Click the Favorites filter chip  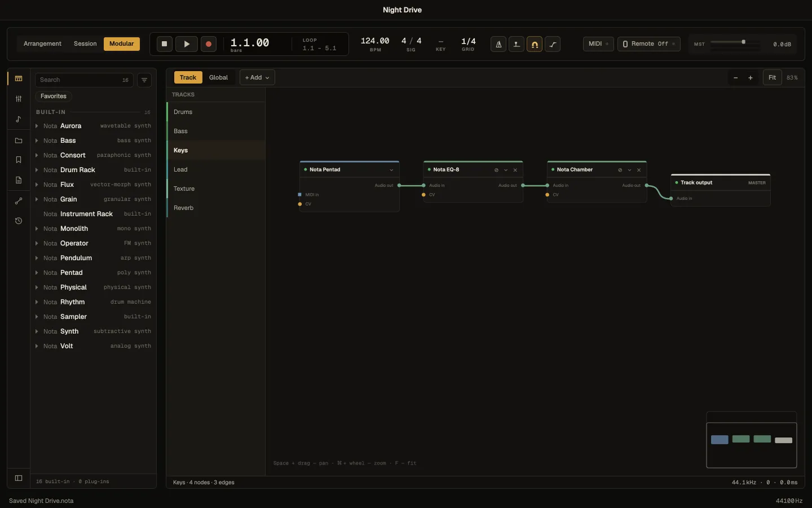pos(54,97)
